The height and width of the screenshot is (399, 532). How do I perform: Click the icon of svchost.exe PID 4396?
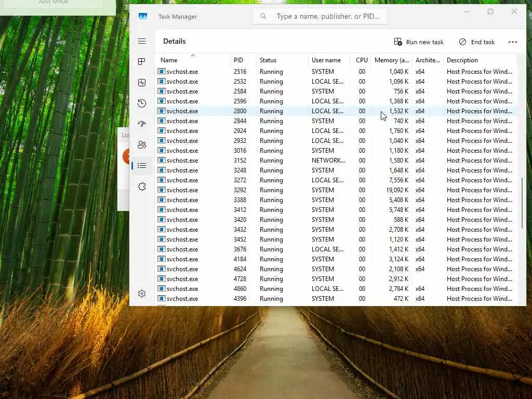click(x=162, y=298)
